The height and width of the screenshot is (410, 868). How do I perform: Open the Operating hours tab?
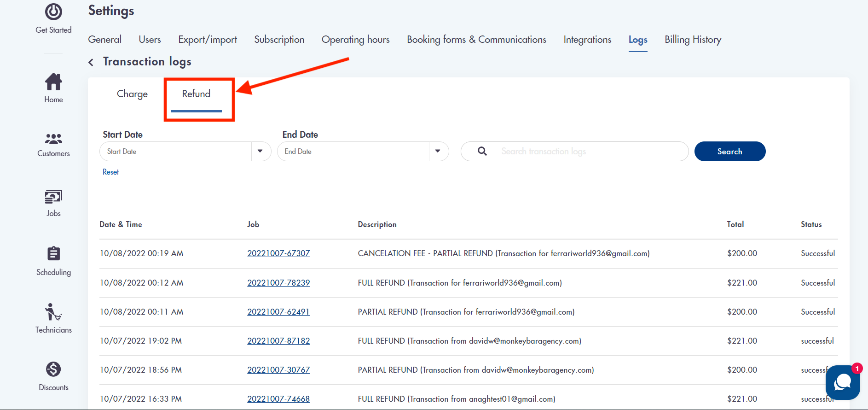(x=355, y=40)
